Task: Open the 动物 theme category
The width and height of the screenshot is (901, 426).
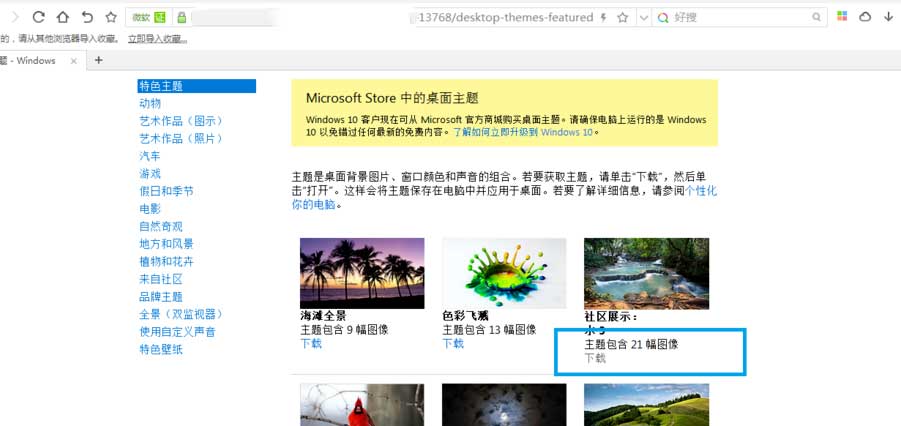Action: 150,103
